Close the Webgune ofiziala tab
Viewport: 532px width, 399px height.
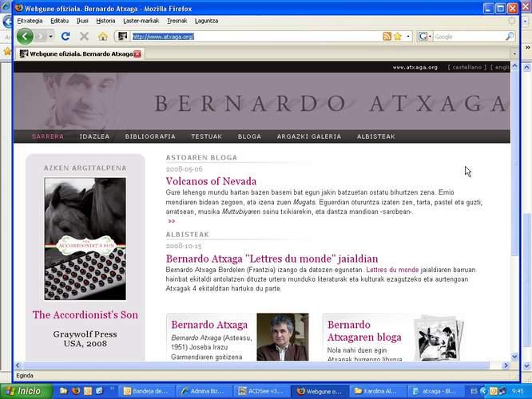point(137,53)
